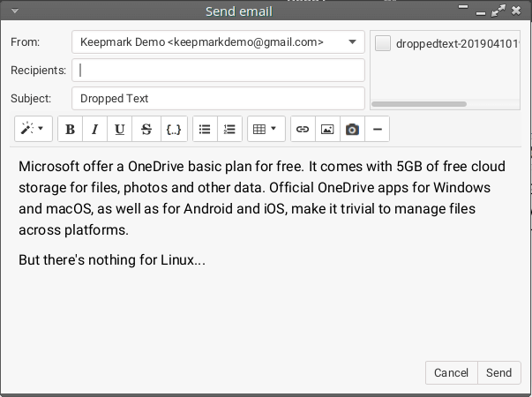
Task: Apply italic formatting
Action: point(95,129)
